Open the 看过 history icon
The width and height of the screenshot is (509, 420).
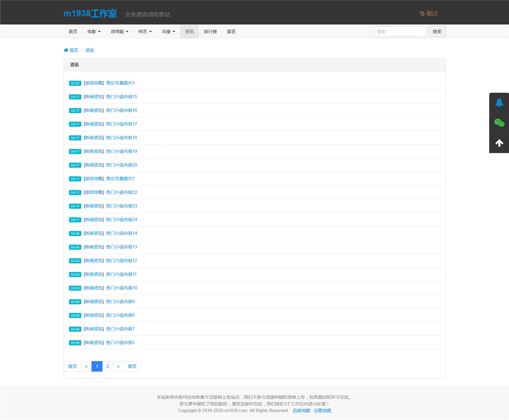click(x=422, y=13)
